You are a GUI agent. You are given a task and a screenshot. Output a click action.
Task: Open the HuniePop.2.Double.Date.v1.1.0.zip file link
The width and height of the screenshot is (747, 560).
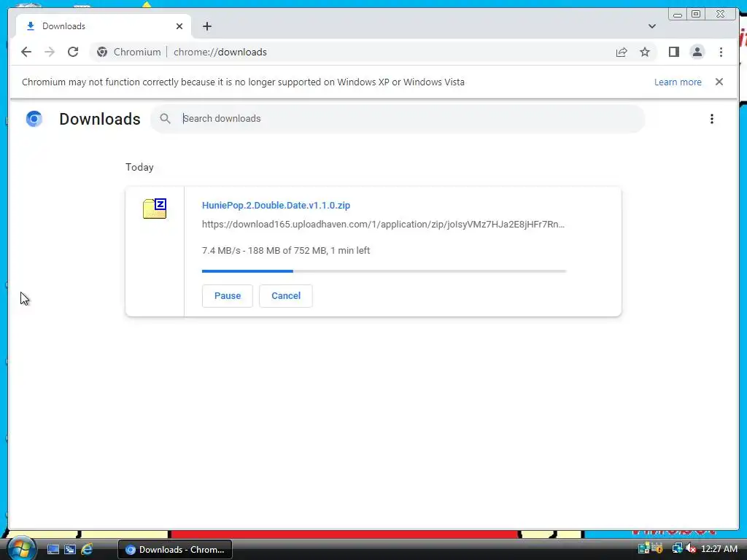[x=276, y=205]
